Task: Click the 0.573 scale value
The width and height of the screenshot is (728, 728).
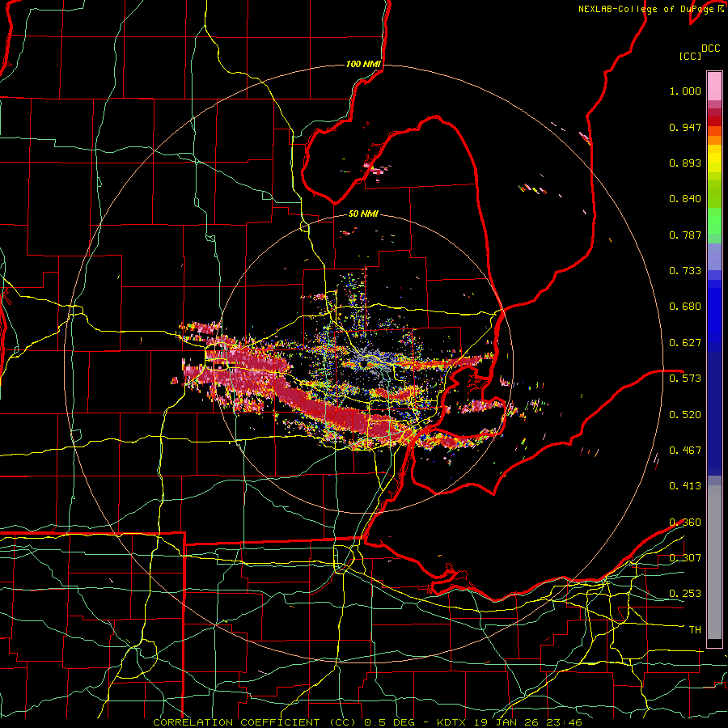Action: pos(685,379)
